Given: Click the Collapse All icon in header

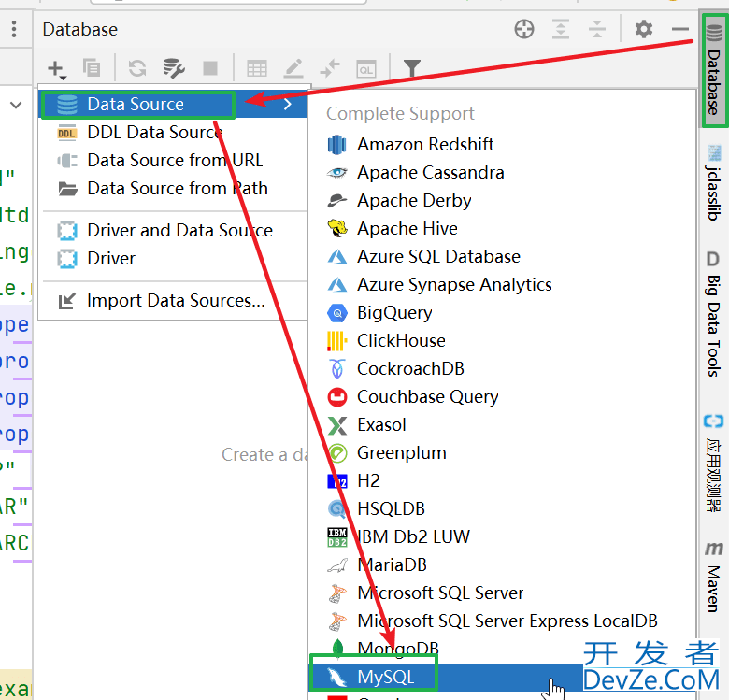Looking at the screenshot, I should (597, 29).
